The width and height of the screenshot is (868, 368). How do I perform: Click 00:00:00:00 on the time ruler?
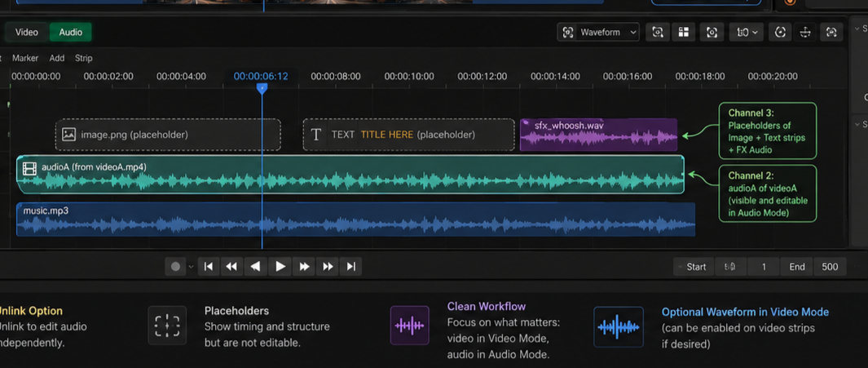pos(36,77)
